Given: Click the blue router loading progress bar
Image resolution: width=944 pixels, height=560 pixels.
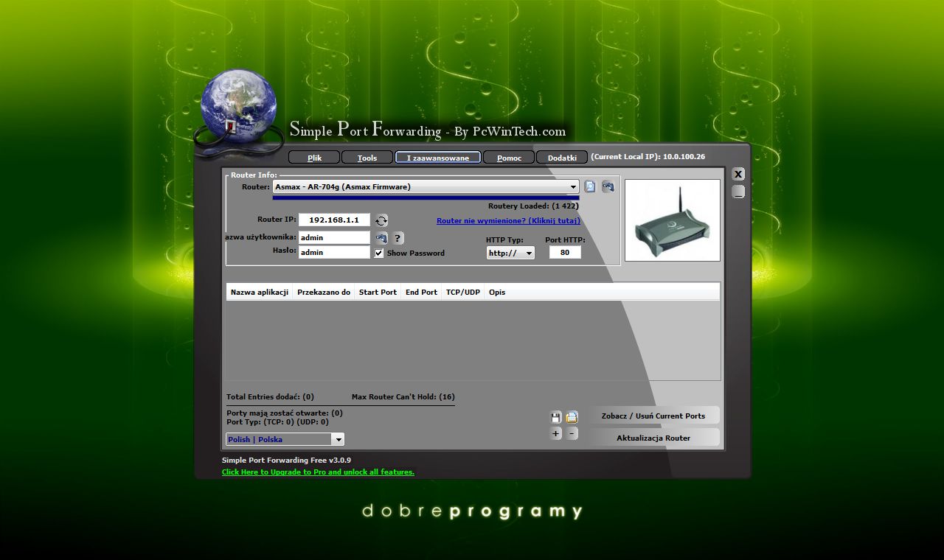Looking at the screenshot, I should [x=424, y=197].
